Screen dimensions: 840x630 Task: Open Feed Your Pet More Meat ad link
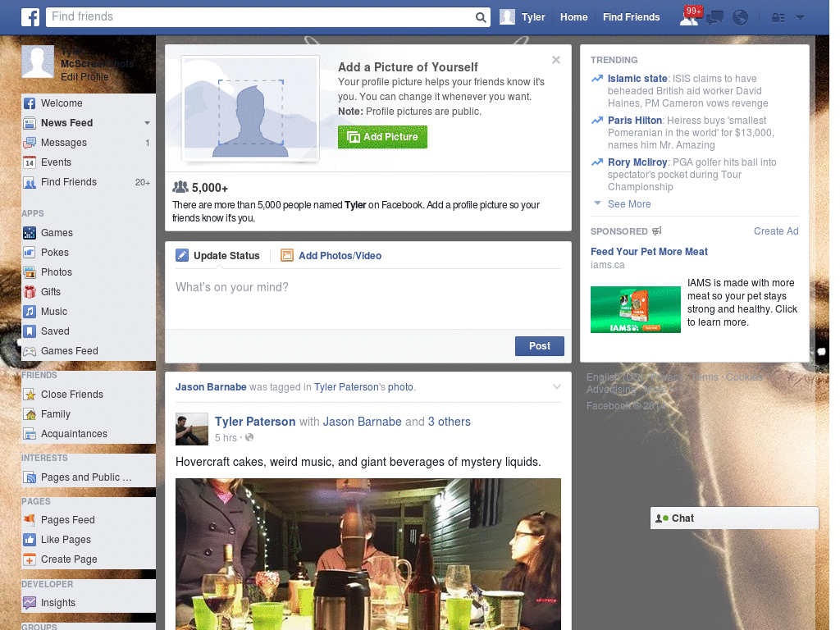[x=649, y=252]
